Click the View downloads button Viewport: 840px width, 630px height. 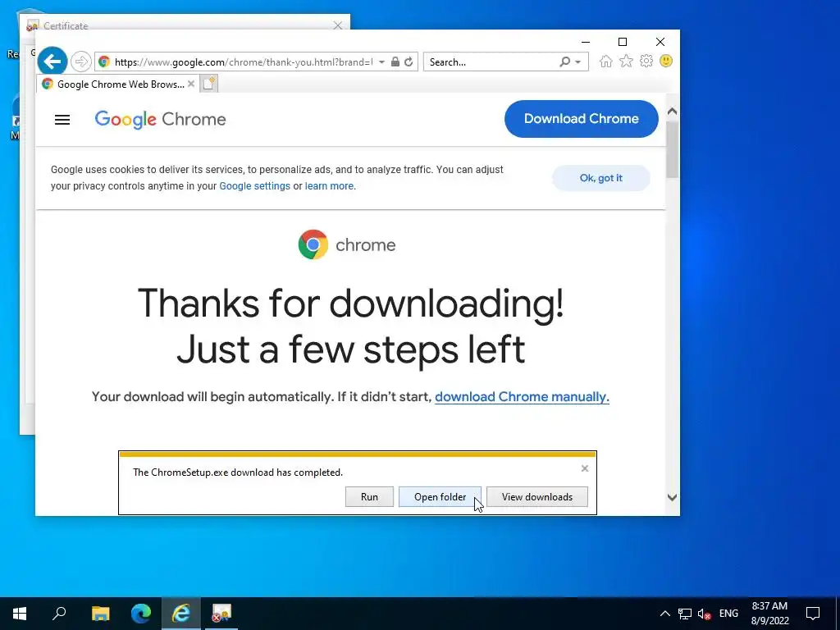536,496
